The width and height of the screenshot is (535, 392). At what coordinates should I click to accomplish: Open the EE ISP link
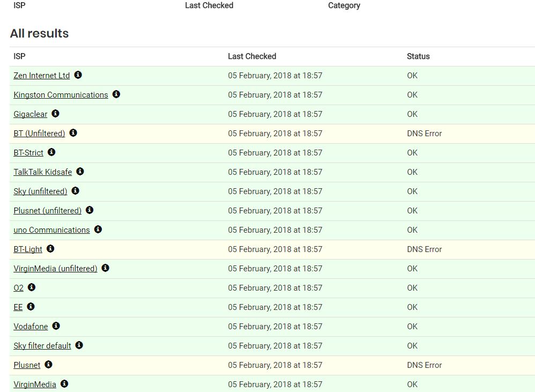click(x=18, y=307)
